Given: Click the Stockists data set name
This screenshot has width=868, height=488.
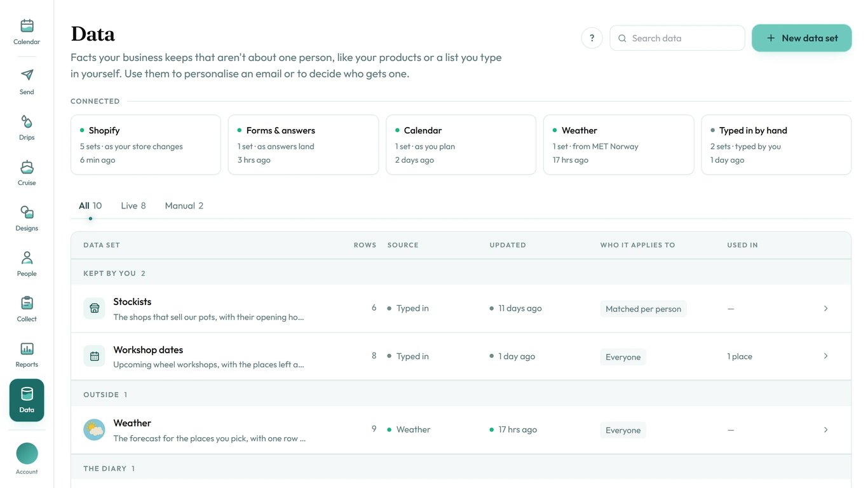Looking at the screenshot, I should coord(132,302).
